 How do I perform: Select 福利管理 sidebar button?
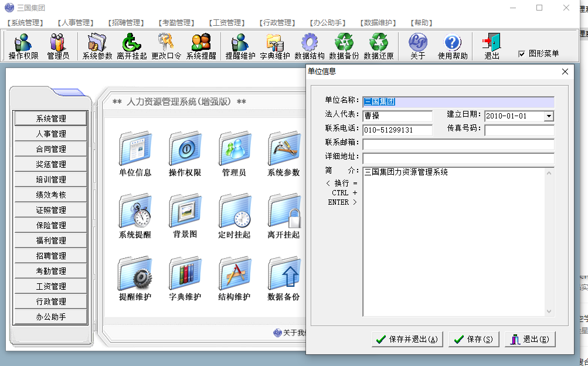[51, 240]
